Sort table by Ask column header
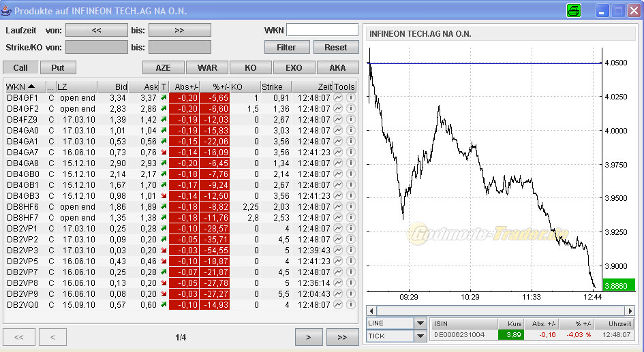This screenshot has height=352, width=644. (x=144, y=86)
